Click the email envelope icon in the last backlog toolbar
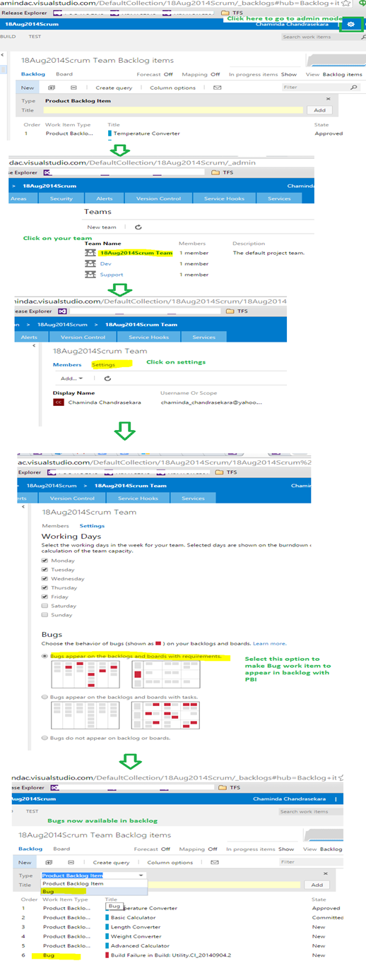 tap(216, 862)
